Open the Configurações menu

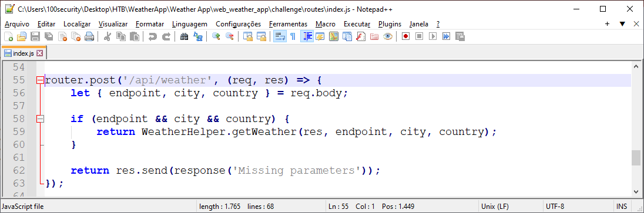[238, 24]
